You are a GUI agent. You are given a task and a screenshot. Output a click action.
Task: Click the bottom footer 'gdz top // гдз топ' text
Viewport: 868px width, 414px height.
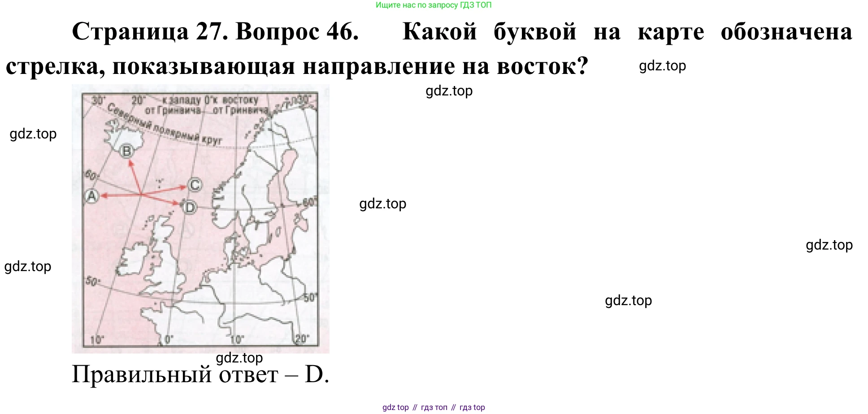[x=434, y=407]
